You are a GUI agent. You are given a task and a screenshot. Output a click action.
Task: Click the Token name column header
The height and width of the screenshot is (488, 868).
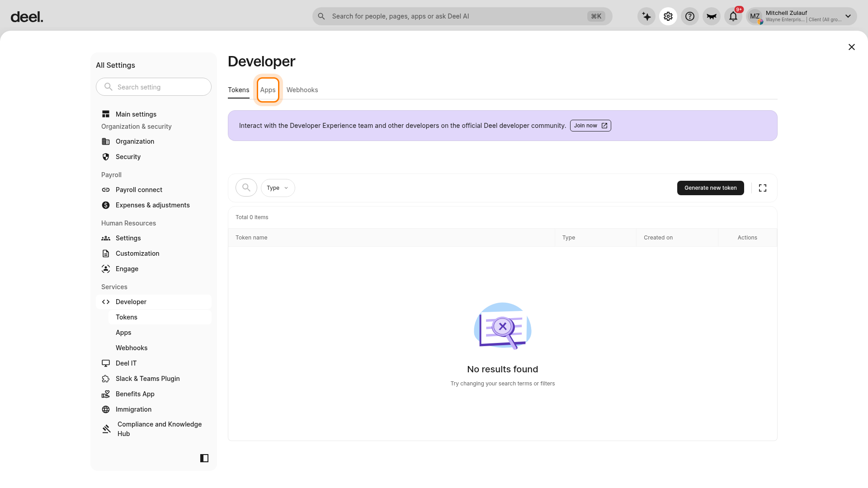392,238
